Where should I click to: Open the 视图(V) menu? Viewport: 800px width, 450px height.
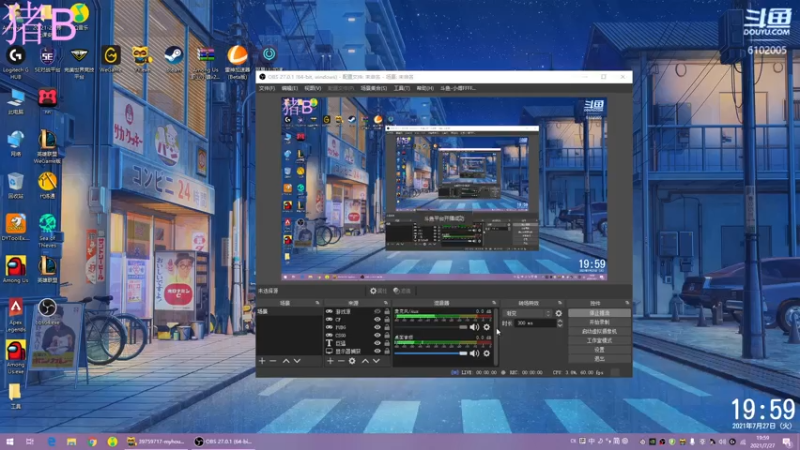313,88
